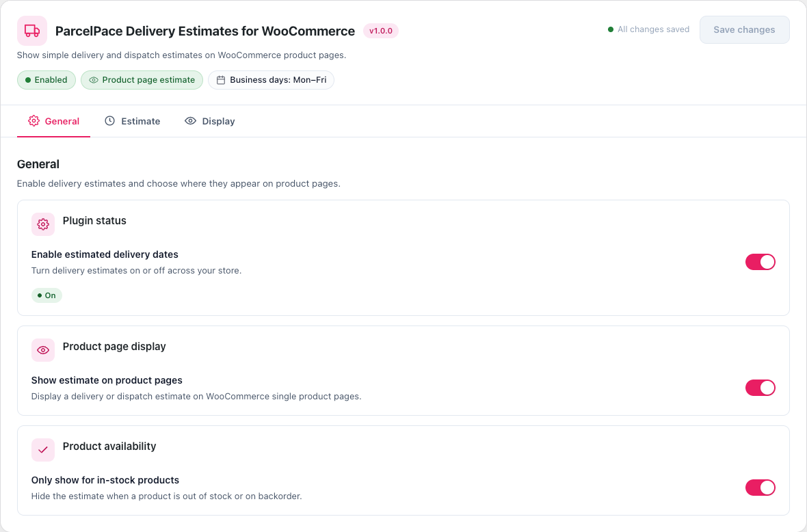
Task: Click the Product page estimate chip
Action: (142, 80)
